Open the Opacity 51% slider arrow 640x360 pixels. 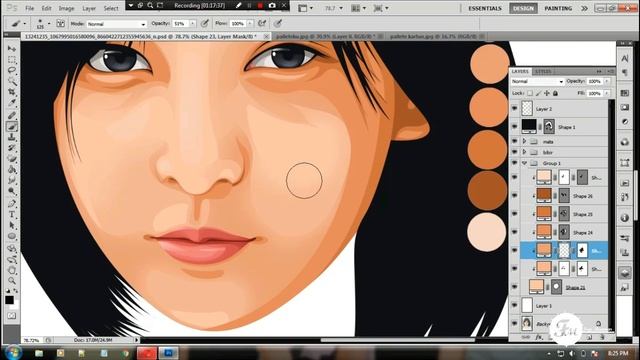pyautogui.click(x=192, y=24)
